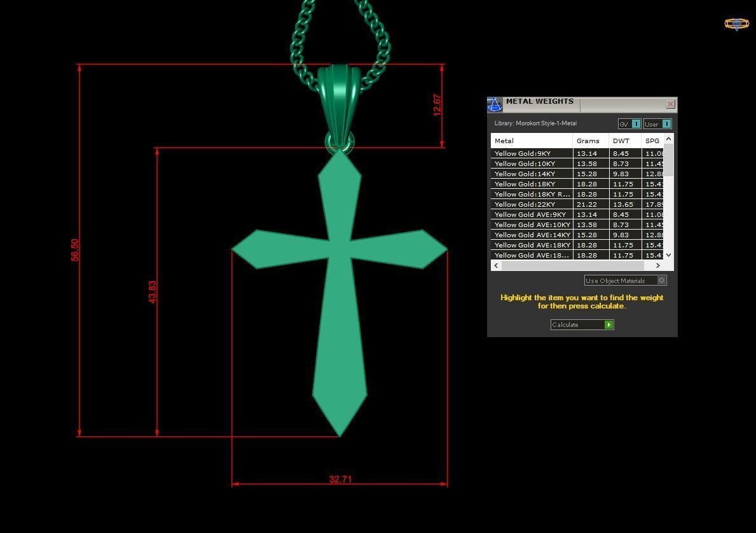This screenshot has height=533, width=756.
Task: Enable Use Object Materials option
Action: pos(626,280)
